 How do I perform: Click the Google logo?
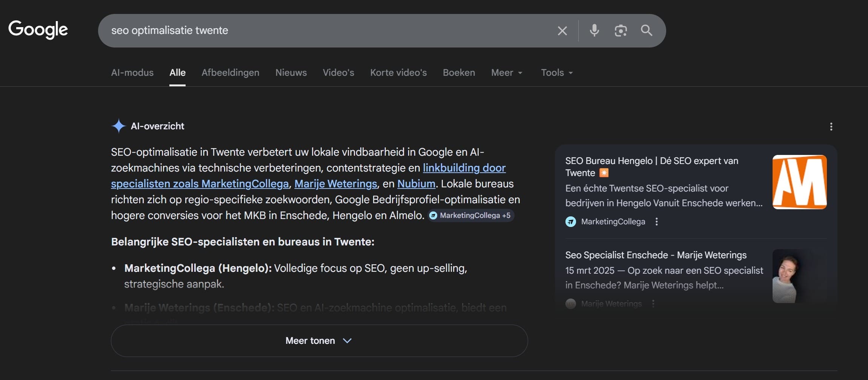point(38,29)
